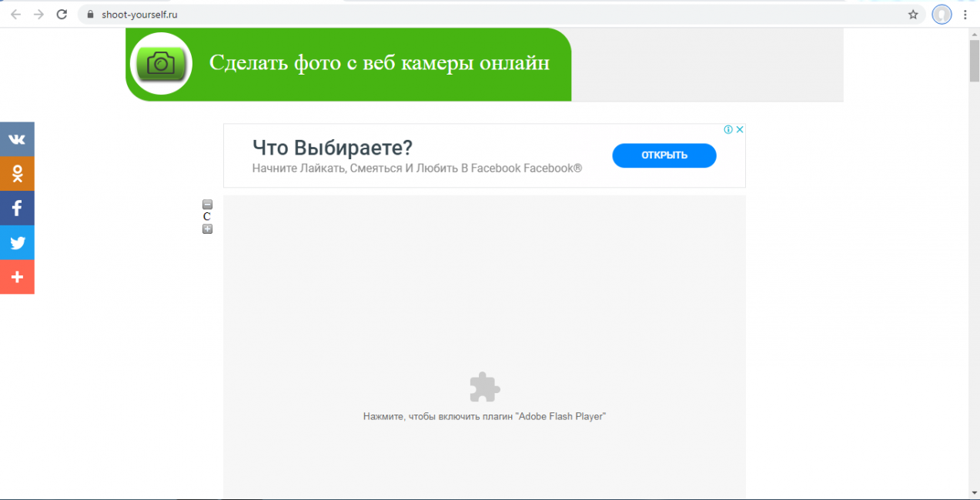Open the Chrome profile avatar
This screenshot has height=500, width=980.
tap(942, 14)
